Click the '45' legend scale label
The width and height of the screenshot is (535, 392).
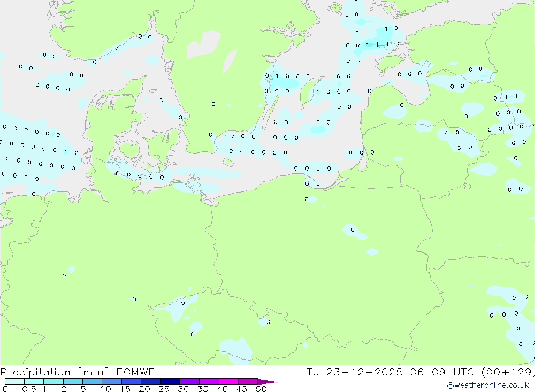tap(242, 389)
